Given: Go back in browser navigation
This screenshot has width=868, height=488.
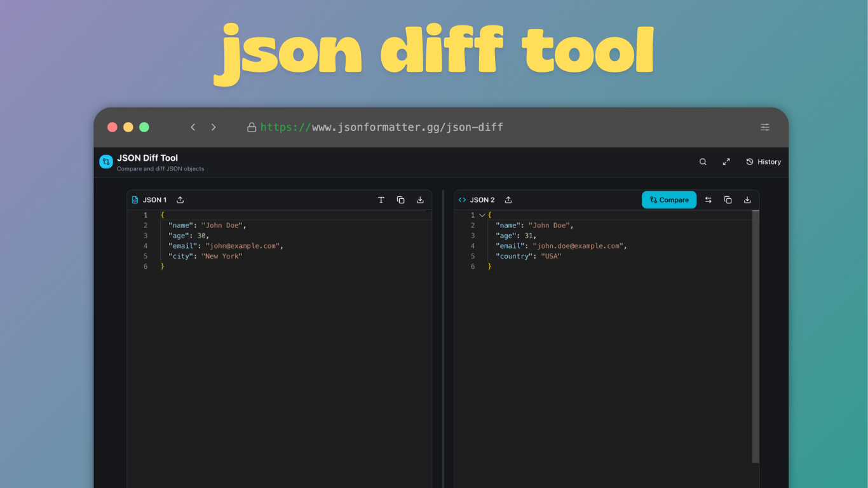Looking at the screenshot, I should [x=193, y=127].
